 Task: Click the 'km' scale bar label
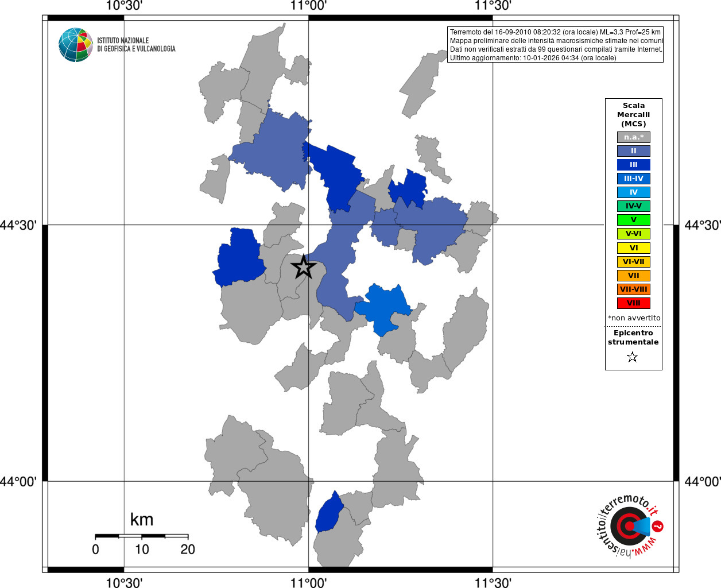[142, 520]
